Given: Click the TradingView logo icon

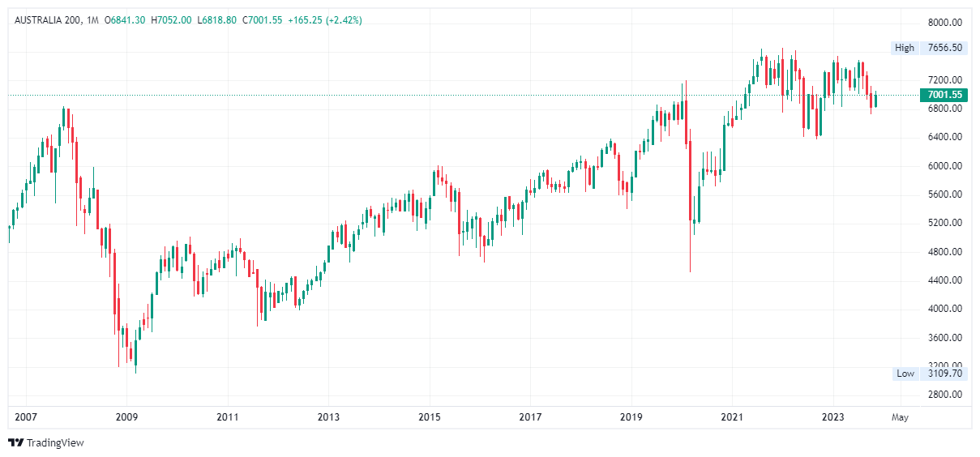Looking at the screenshot, I should pyautogui.click(x=15, y=442).
